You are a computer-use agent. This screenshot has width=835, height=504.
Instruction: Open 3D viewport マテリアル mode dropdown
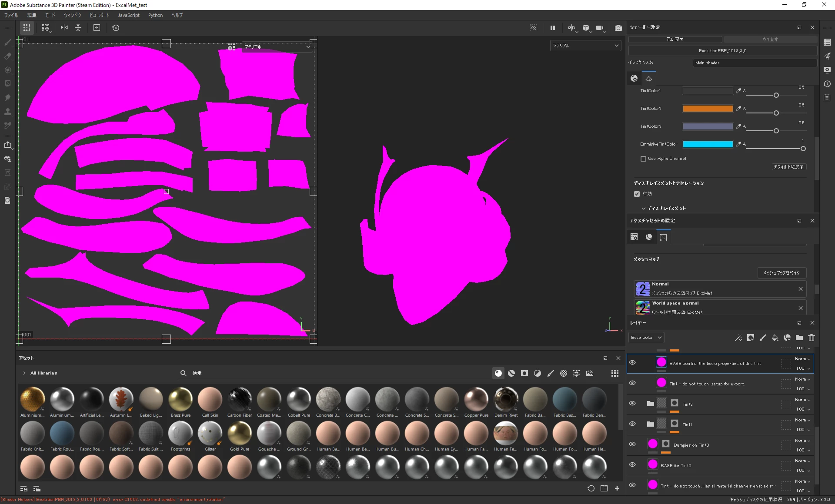(585, 46)
